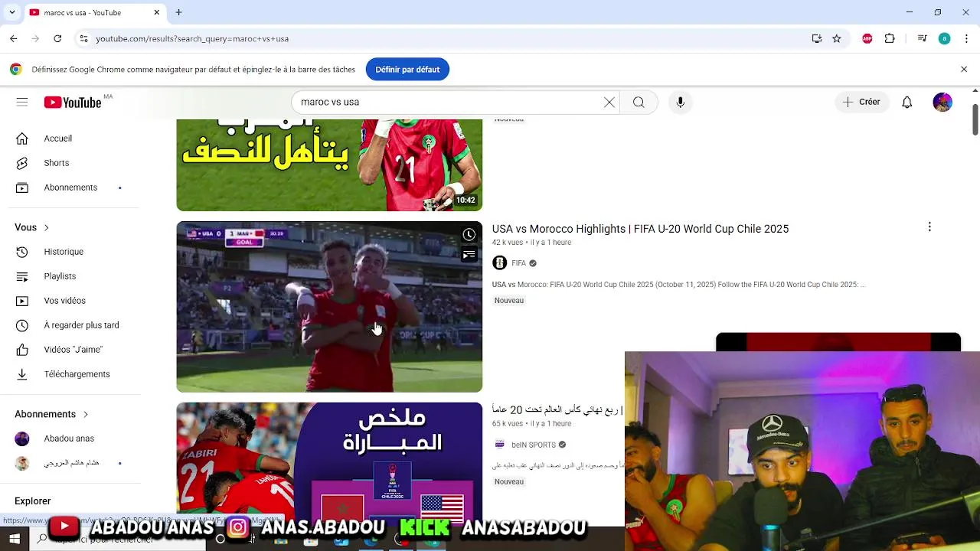Image resolution: width=980 pixels, height=551 pixels.
Task: Click the Chrome address bar URL
Action: [192, 38]
